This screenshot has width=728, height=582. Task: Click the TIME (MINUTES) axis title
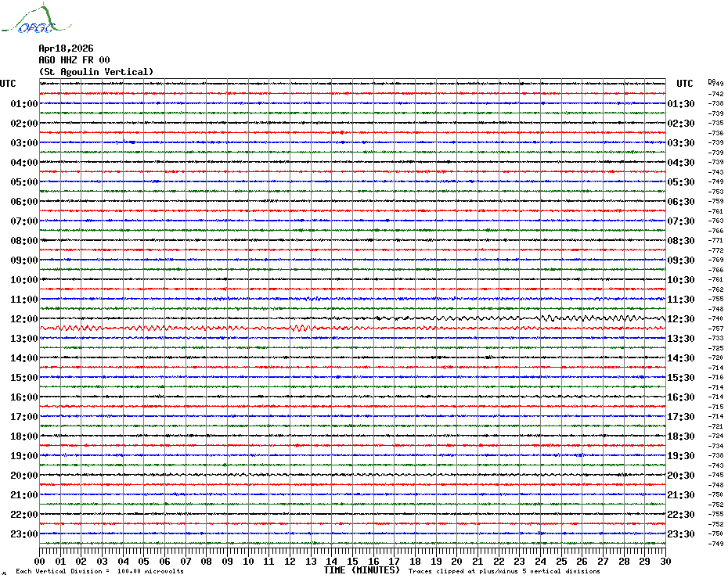362,570
